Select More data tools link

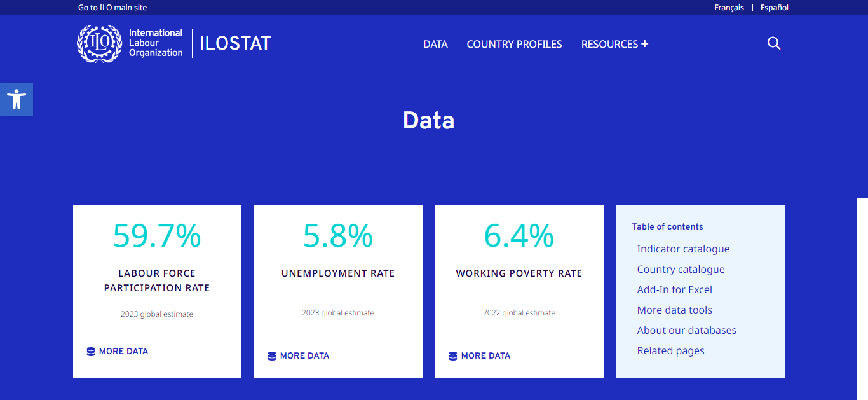pyautogui.click(x=674, y=310)
